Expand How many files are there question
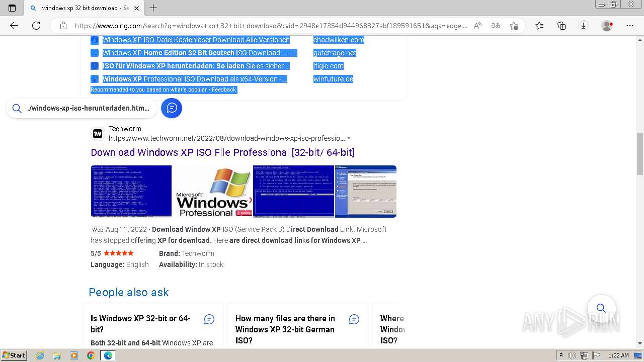Screen dimensions: 644x362 [285, 329]
